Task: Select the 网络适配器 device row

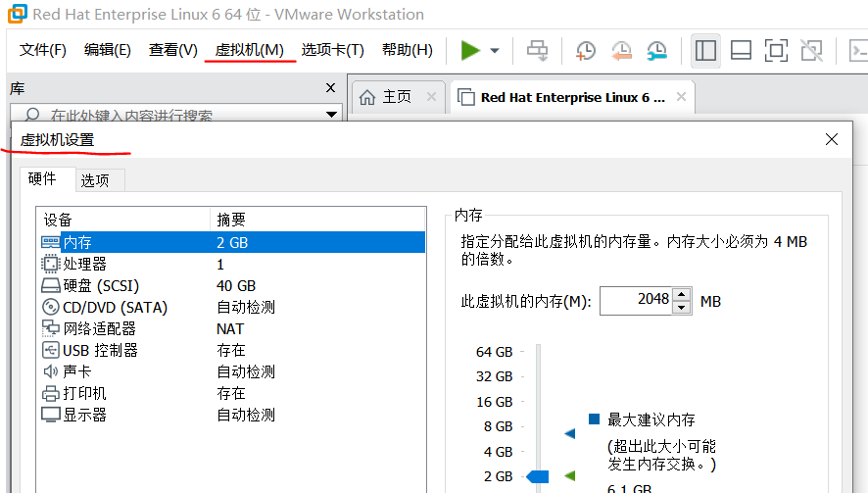Action: tap(232, 329)
